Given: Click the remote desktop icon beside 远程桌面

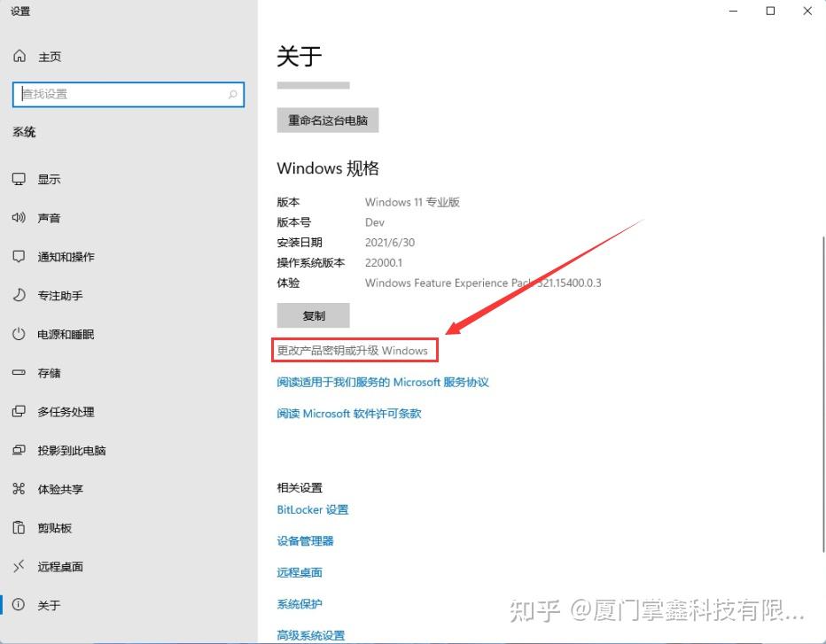Looking at the screenshot, I should click(x=19, y=566).
